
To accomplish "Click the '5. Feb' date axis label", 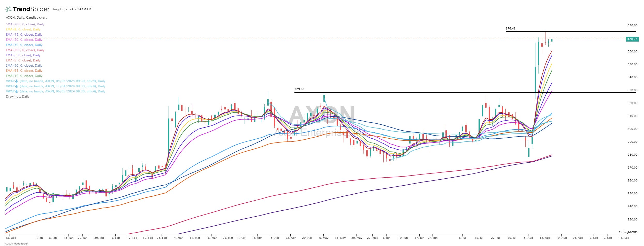I will pos(116,238).
